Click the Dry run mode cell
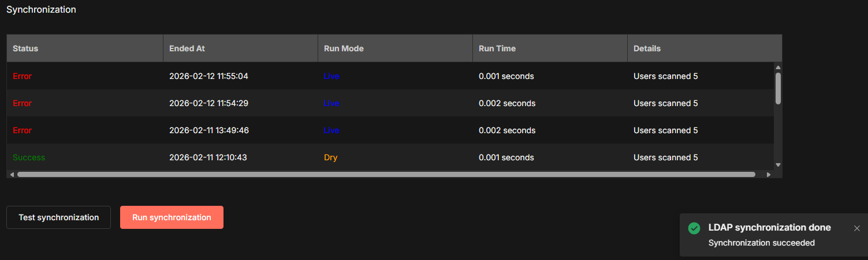This screenshot has width=868, height=260. click(x=330, y=157)
